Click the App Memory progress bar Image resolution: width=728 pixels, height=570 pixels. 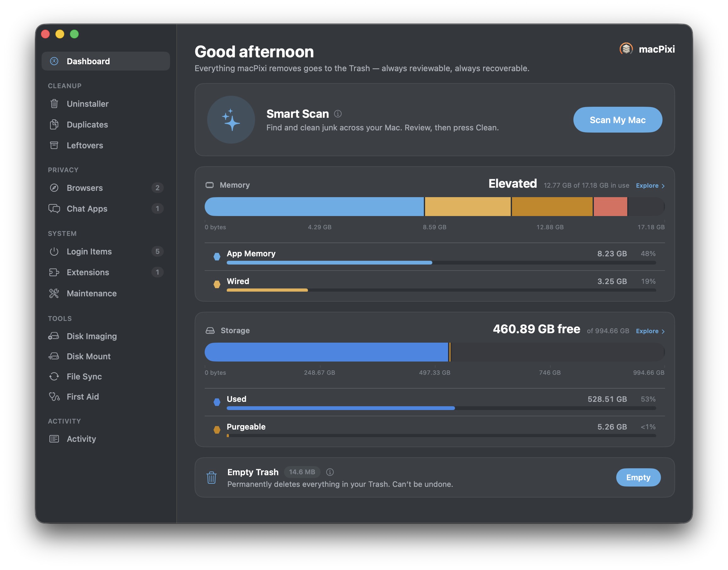tap(441, 263)
